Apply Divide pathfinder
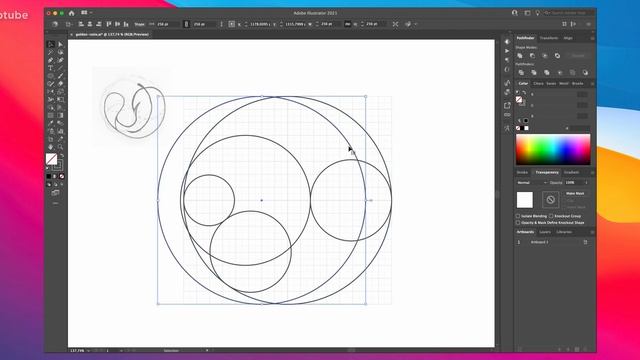Screen dimensions: 640x360 (x=521, y=73)
